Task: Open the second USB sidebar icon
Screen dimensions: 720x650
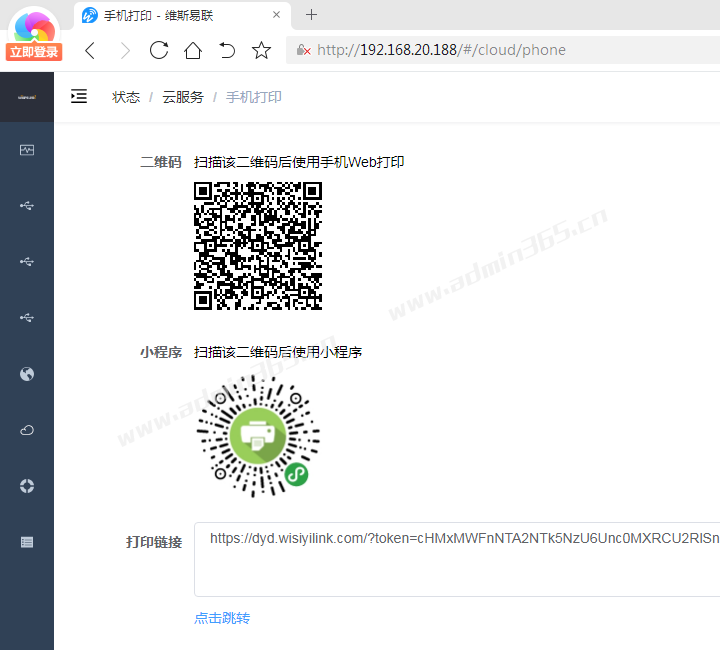Action: pyautogui.click(x=27, y=262)
